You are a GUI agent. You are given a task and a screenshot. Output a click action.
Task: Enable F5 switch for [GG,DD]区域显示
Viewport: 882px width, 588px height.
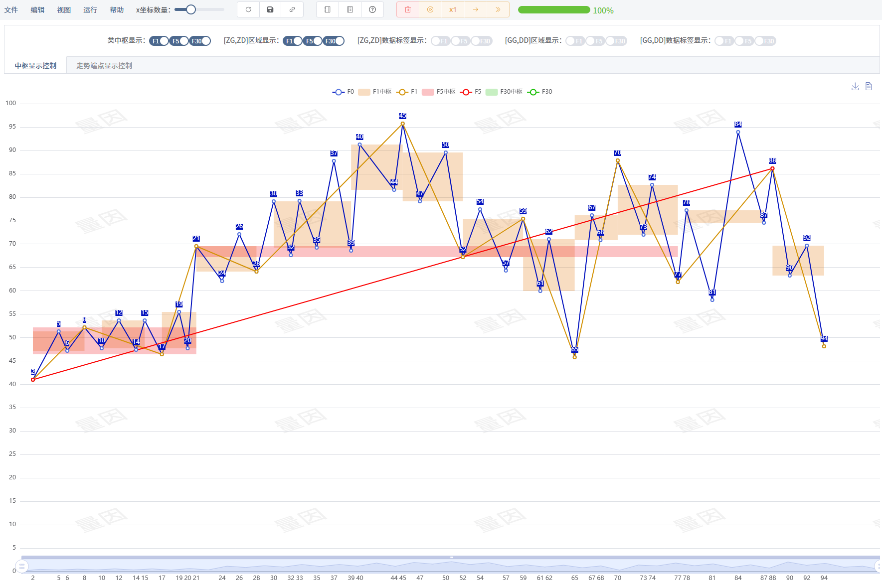click(x=595, y=41)
